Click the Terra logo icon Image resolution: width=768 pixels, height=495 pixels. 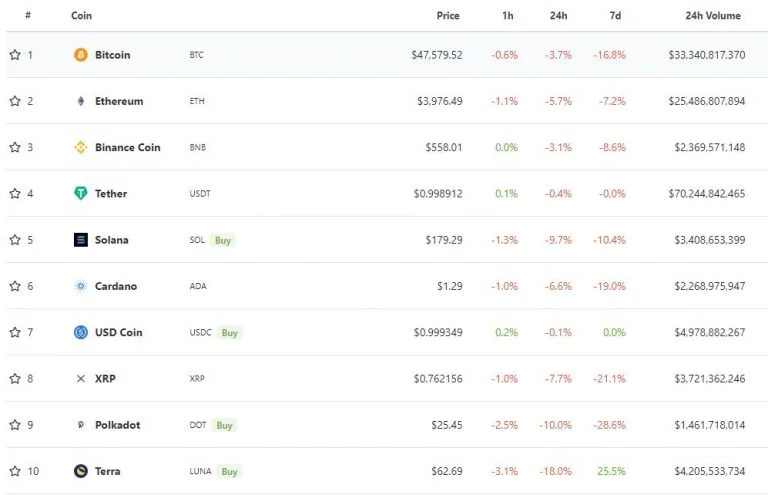(x=81, y=471)
